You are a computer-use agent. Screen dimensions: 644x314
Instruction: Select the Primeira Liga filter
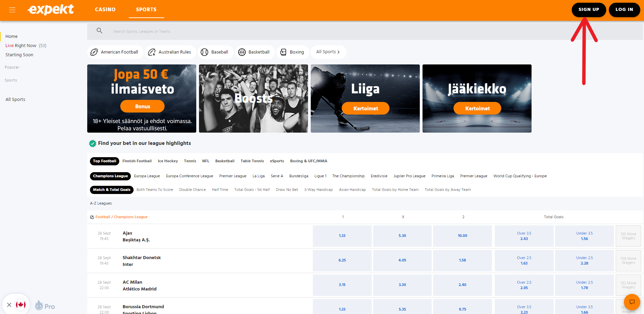click(443, 176)
